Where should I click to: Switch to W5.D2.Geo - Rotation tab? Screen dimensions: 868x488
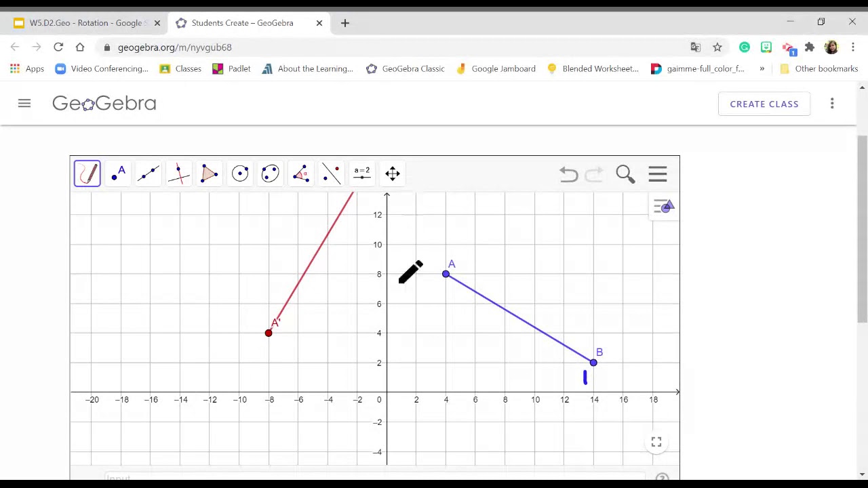tap(85, 23)
